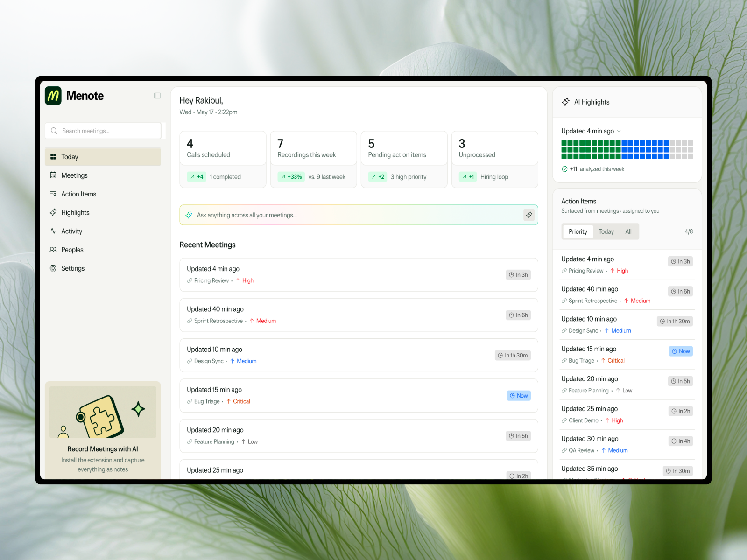
Task: Open the Feature Planning meeting in Recent Meetings
Action: tap(359, 436)
